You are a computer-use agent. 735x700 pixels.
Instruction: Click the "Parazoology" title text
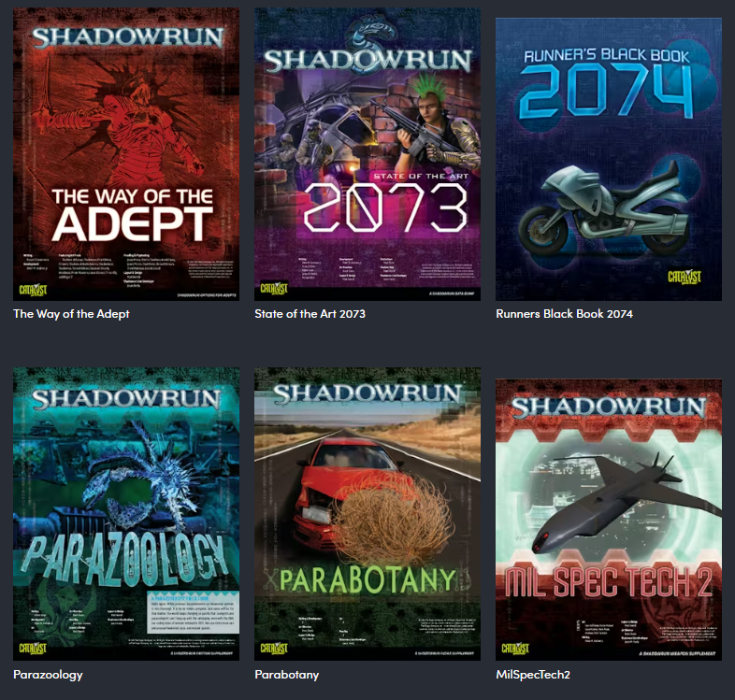coord(48,675)
